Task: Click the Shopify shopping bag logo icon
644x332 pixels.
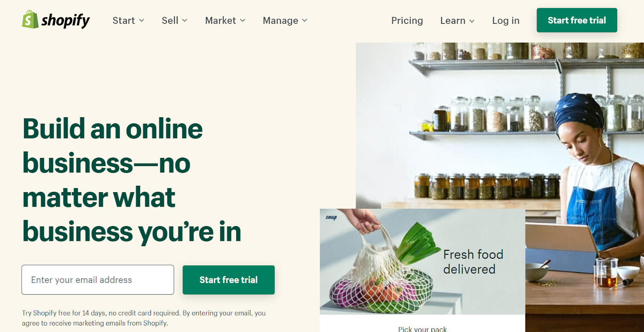Action: 30,20
